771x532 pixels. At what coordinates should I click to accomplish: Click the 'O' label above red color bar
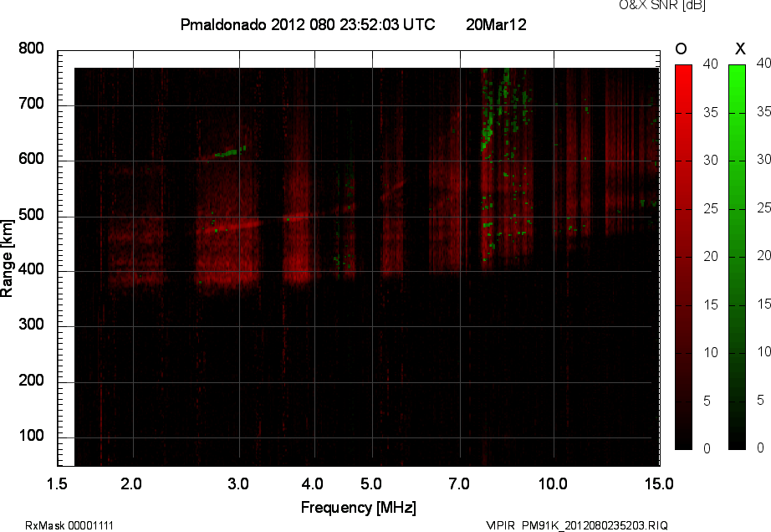[681, 49]
